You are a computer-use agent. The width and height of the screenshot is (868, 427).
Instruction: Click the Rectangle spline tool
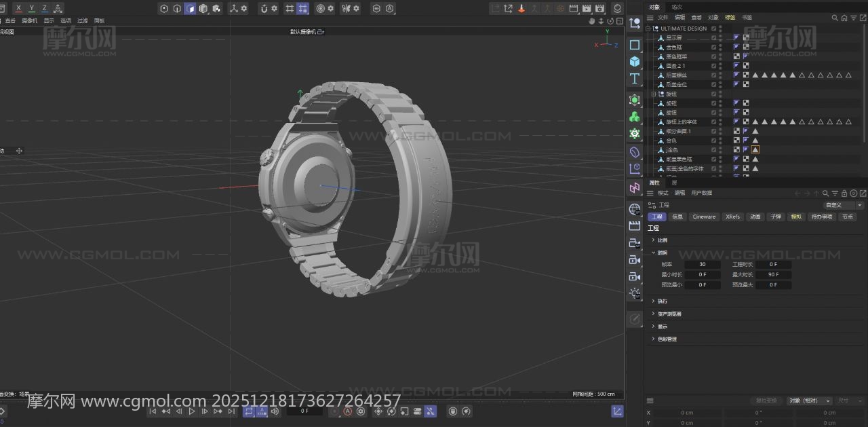[x=635, y=45]
